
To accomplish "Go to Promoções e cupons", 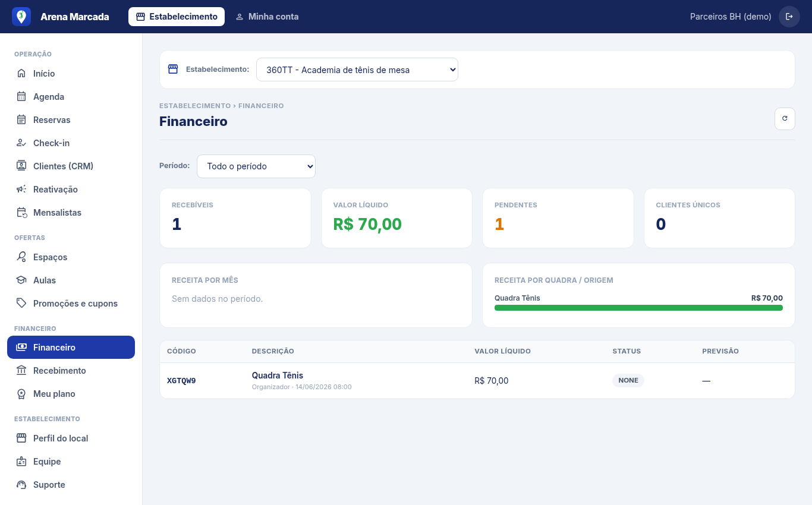I will click(x=71, y=304).
